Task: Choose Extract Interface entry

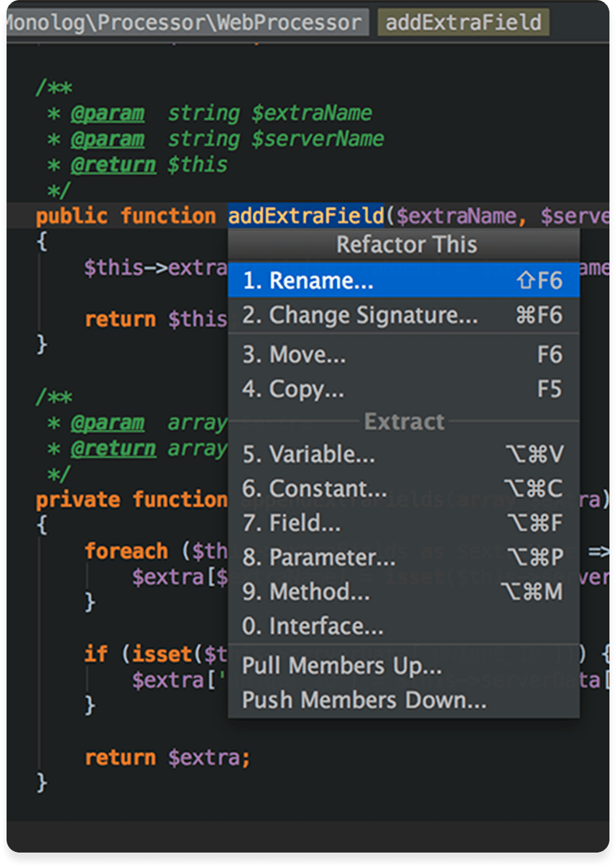Action: point(404,626)
